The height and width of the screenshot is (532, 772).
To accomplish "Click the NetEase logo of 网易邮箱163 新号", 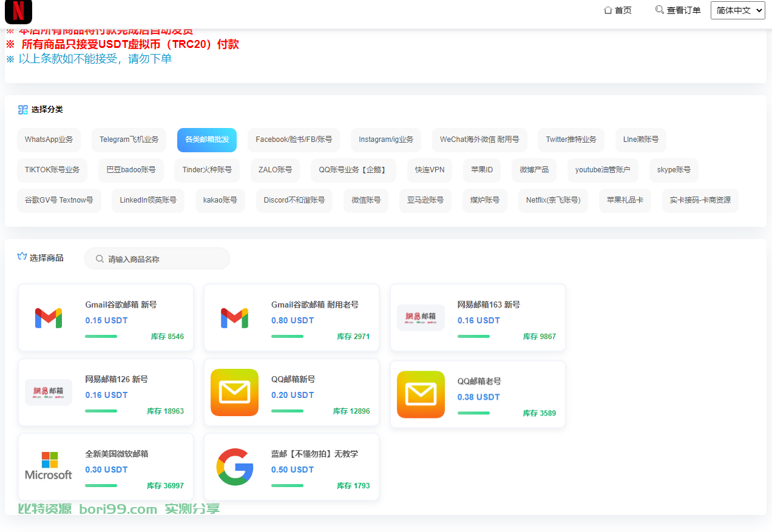I will coord(421,318).
